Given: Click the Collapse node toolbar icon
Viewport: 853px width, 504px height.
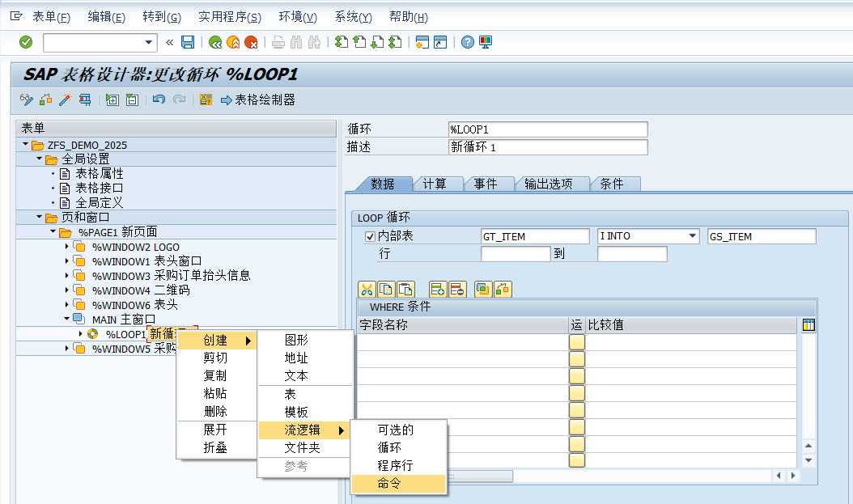Looking at the screenshot, I should 132,100.
